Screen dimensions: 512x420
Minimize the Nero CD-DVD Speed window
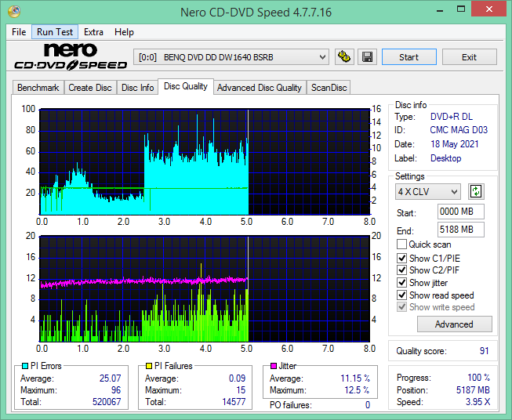coord(440,9)
